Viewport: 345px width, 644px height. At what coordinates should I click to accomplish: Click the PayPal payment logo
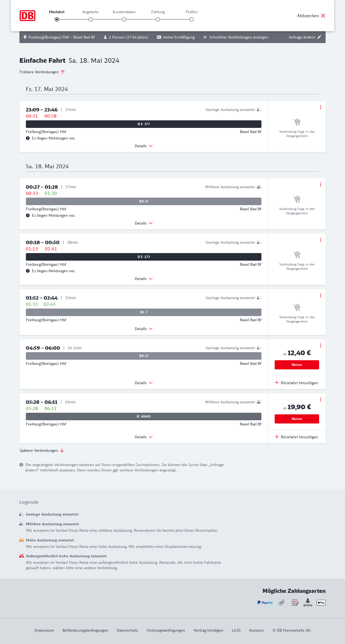click(265, 603)
